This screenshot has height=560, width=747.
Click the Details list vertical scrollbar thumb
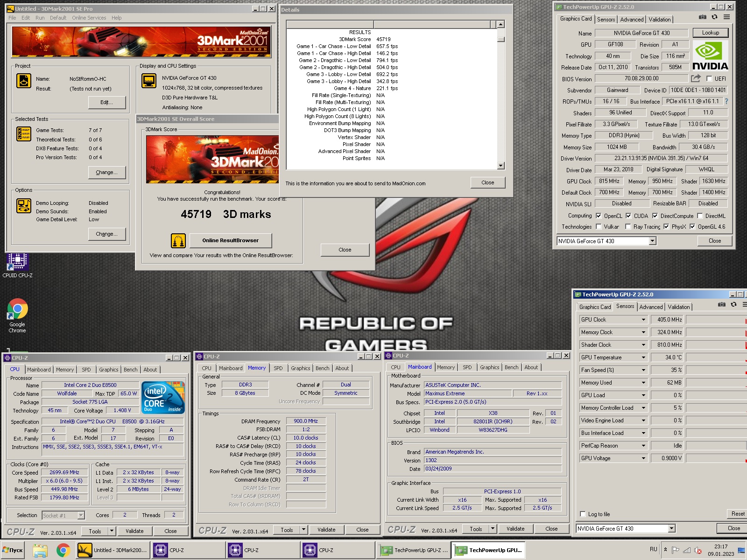click(500, 39)
